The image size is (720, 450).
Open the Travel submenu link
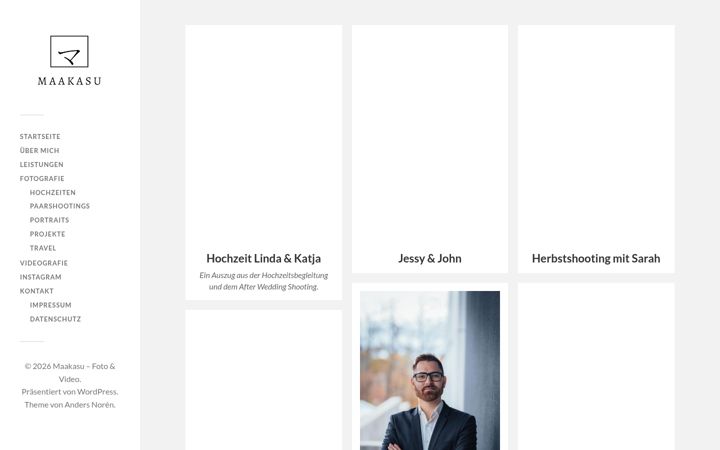point(43,248)
